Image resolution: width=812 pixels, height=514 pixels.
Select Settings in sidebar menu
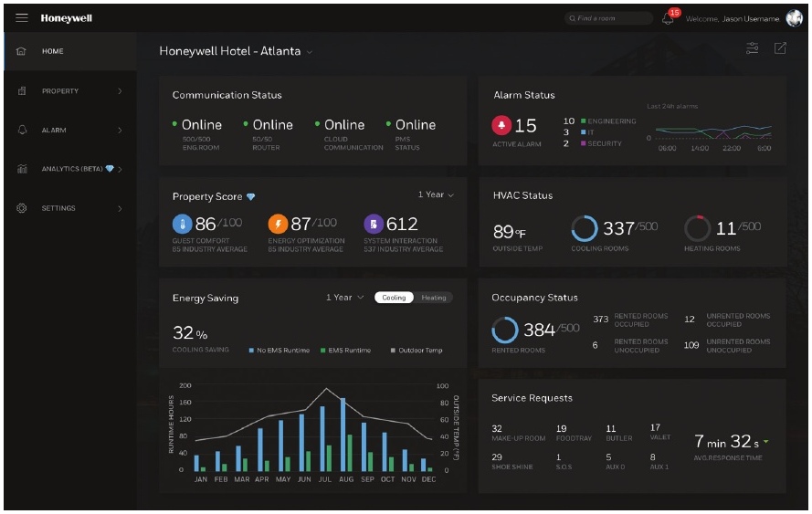tap(70, 208)
